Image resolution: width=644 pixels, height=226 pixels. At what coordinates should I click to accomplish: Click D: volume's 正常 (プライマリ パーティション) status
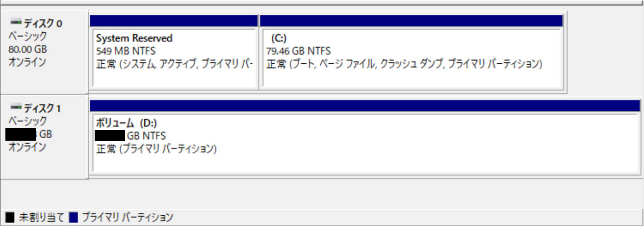click(x=156, y=148)
